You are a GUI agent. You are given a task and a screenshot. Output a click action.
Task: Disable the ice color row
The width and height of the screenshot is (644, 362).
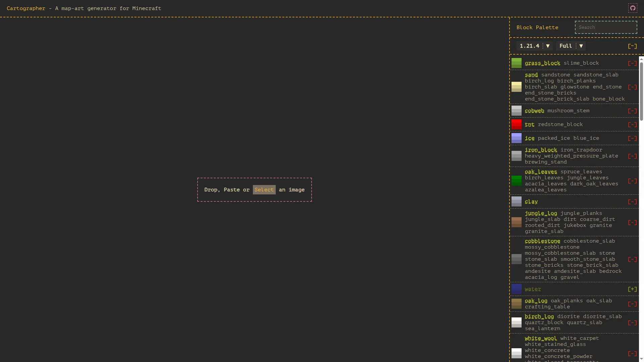(x=632, y=138)
